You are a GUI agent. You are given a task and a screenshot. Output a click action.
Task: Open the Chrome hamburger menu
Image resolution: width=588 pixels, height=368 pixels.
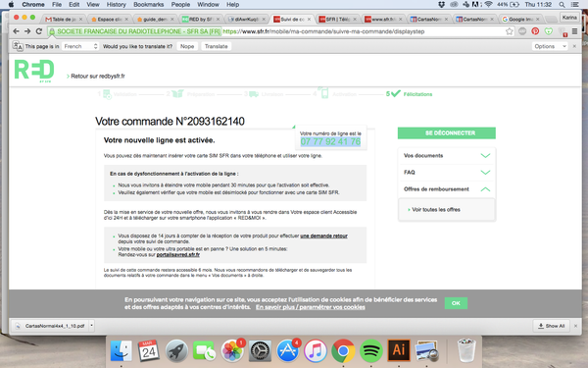click(574, 31)
